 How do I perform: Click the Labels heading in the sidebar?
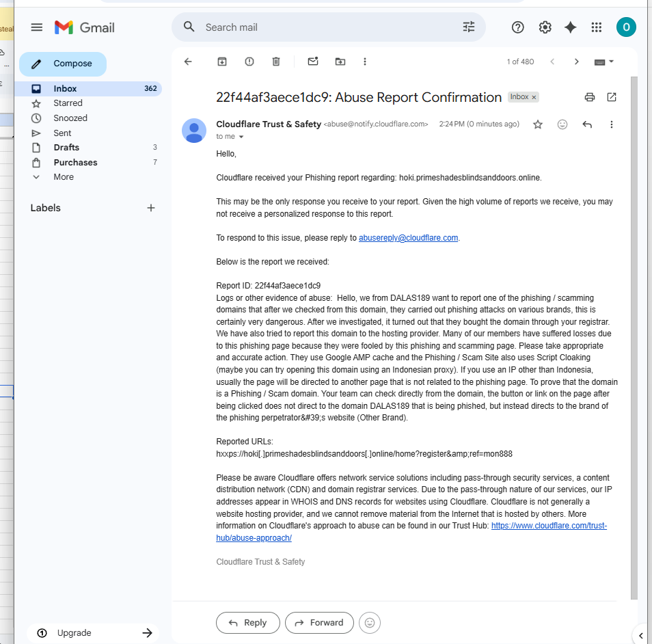(x=45, y=208)
